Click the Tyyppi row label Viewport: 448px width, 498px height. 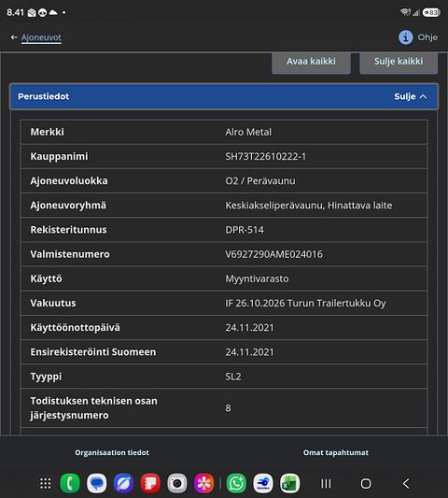pyautogui.click(x=46, y=377)
